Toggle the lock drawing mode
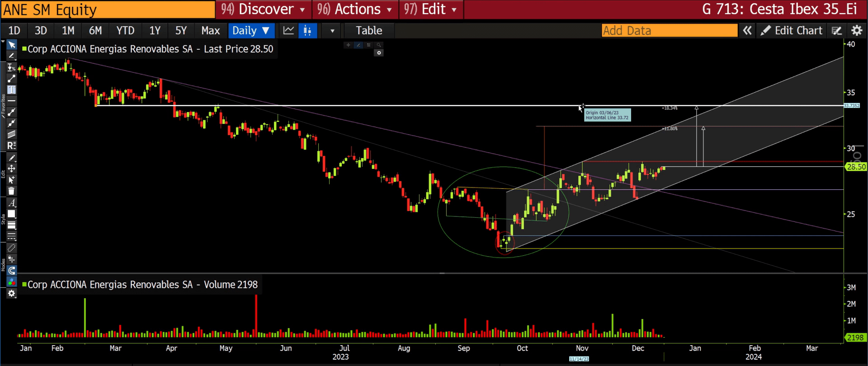The image size is (868, 366). point(12,259)
